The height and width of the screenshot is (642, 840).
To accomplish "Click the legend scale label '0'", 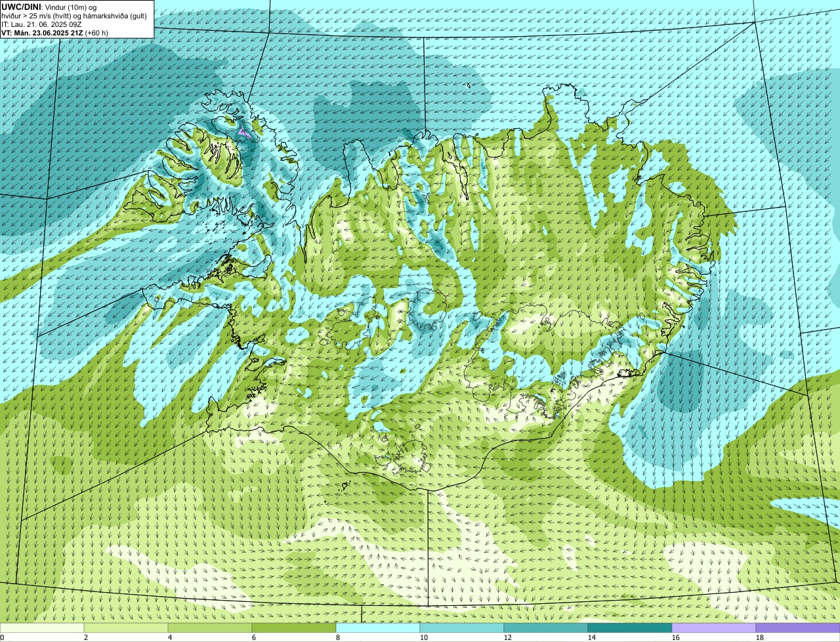I will [2, 637].
